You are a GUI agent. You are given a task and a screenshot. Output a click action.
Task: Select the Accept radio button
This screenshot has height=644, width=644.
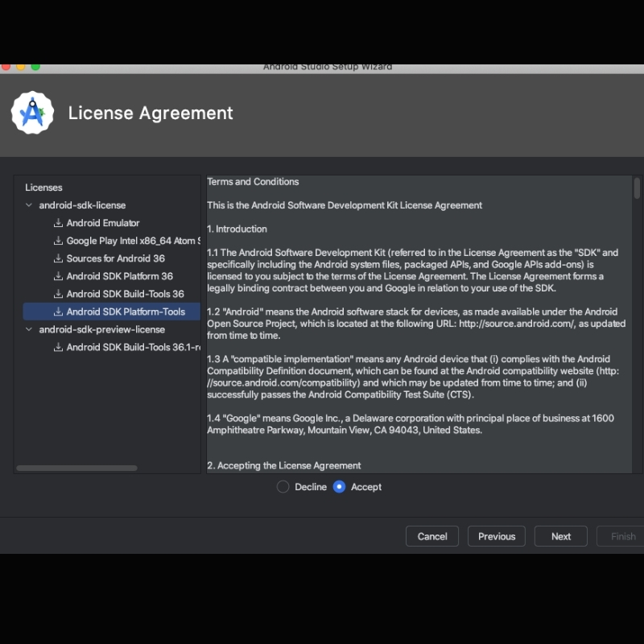[x=339, y=487]
